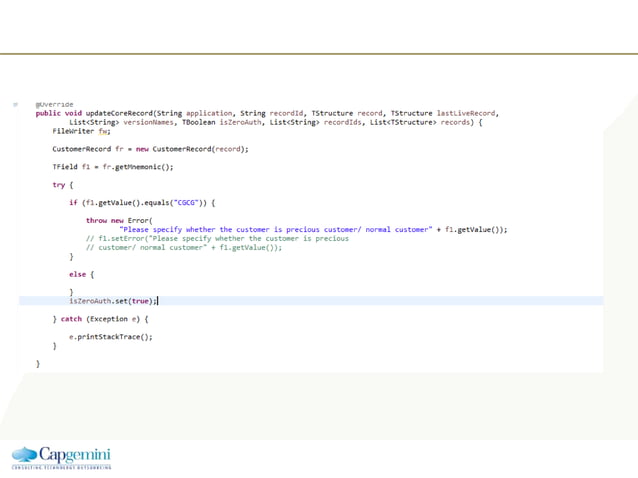
Task: Click the comment 'customer/ normal customer' line
Action: 184,247
